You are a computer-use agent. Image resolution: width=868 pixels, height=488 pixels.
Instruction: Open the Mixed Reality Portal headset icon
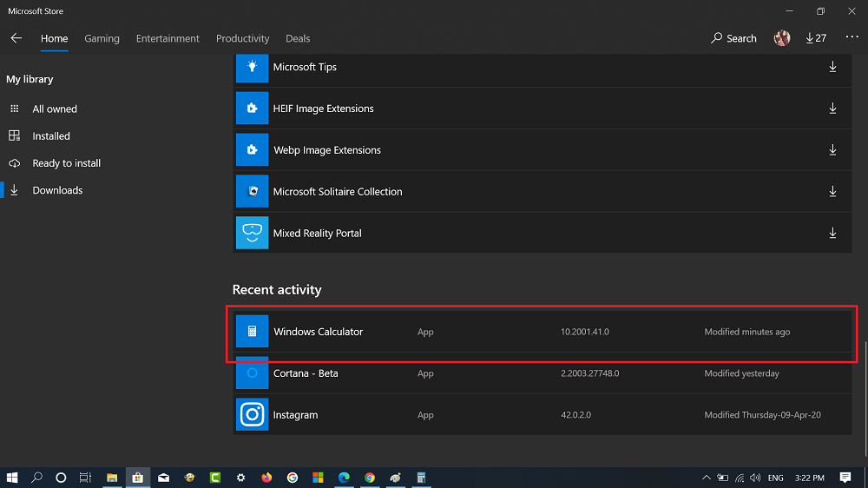click(x=252, y=233)
